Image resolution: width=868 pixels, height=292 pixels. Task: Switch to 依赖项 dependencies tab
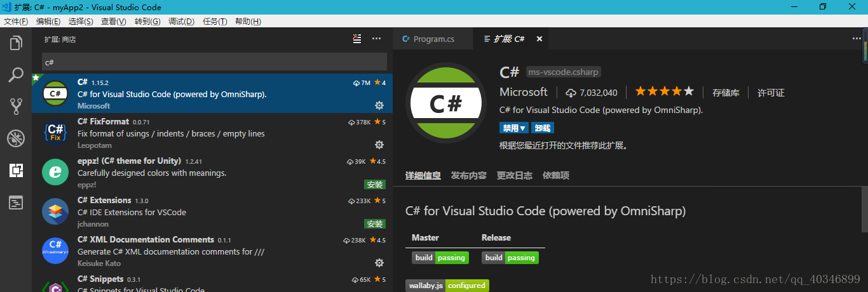[x=556, y=175]
